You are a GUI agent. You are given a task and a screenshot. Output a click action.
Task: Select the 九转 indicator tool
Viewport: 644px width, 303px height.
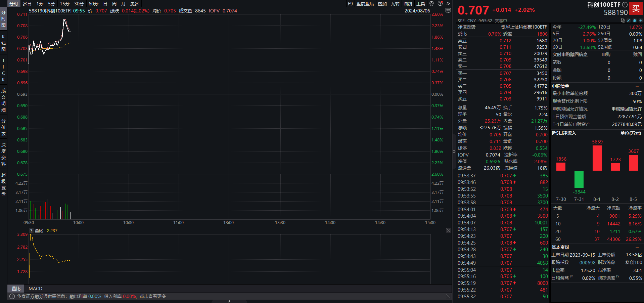tap(396, 4)
